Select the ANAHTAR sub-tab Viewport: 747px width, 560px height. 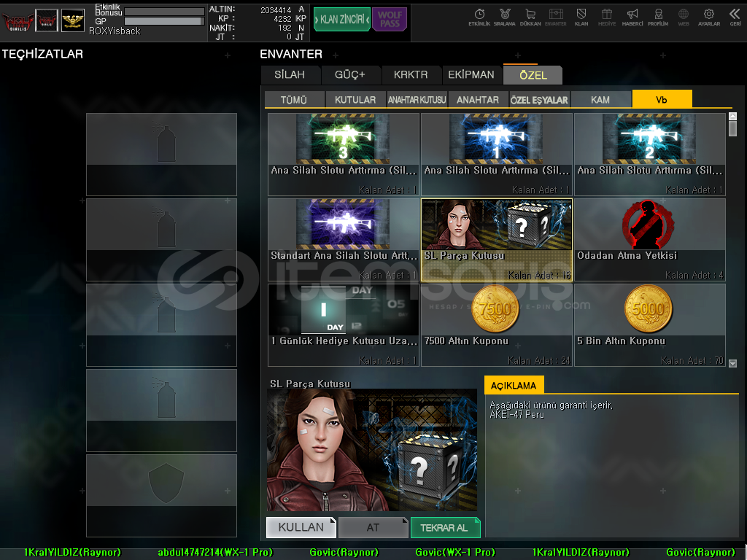point(478,99)
